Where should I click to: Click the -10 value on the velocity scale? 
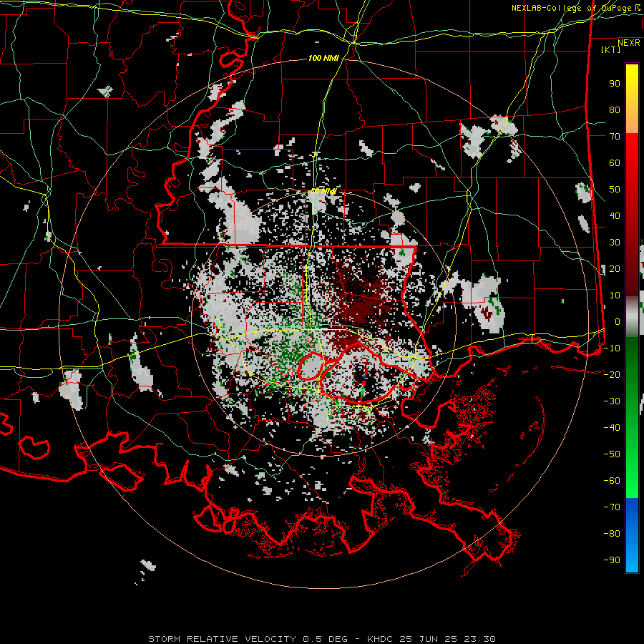pyautogui.click(x=612, y=348)
